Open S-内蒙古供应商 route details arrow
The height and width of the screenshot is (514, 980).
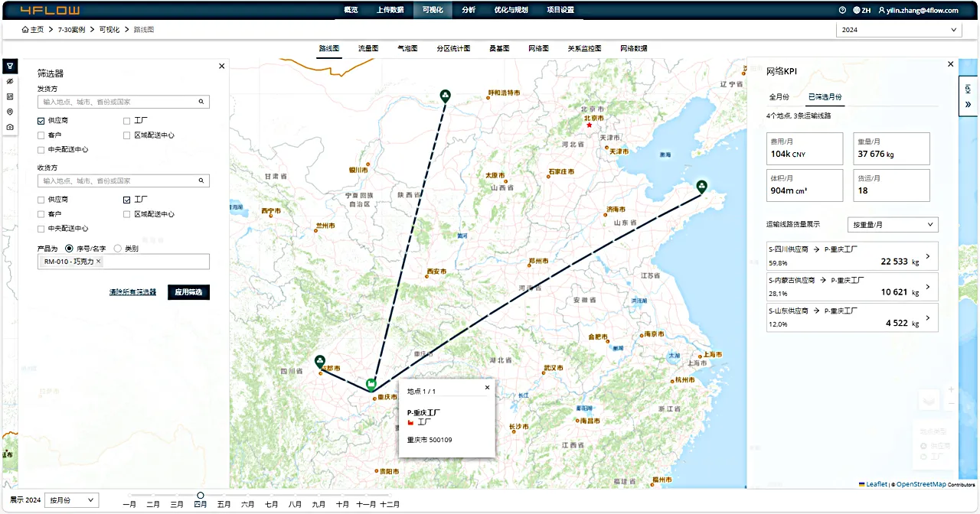coord(929,287)
